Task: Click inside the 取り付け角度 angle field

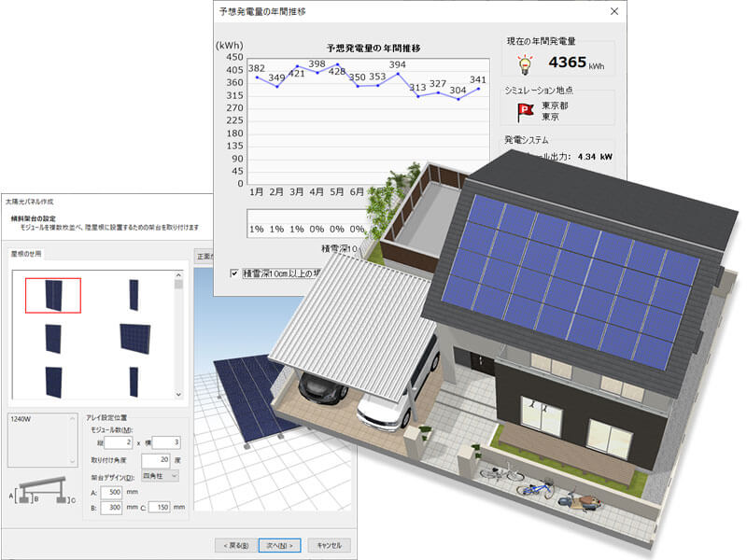Action: pyautogui.click(x=156, y=460)
